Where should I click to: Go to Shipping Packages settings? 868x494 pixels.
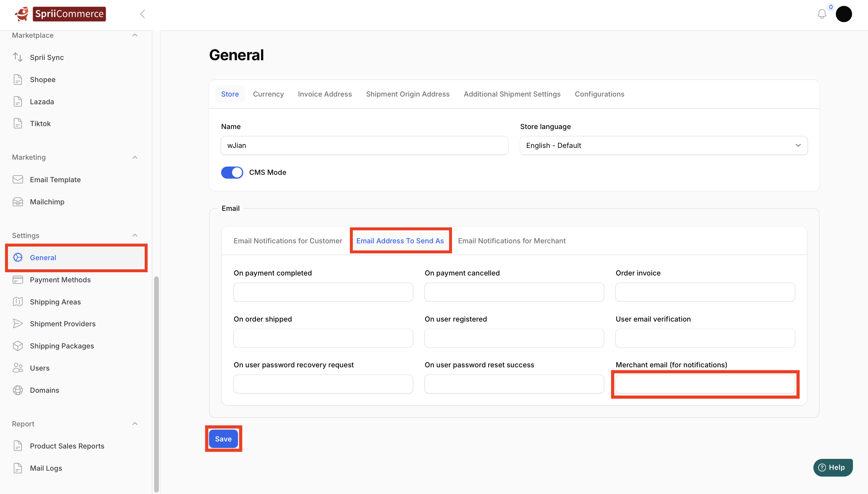(62, 346)
